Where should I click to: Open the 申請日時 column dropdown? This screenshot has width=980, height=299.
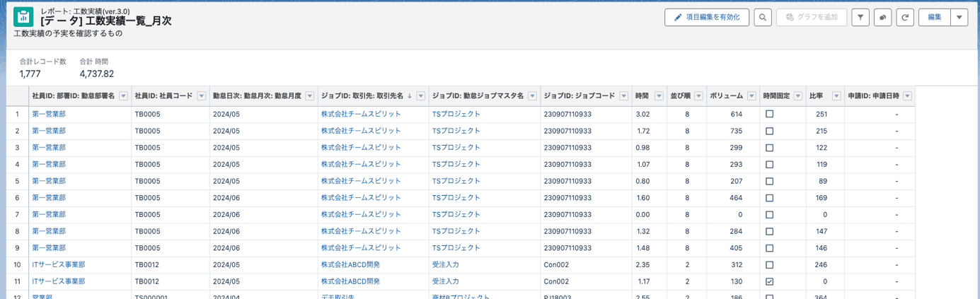click(x=907, y=96)
